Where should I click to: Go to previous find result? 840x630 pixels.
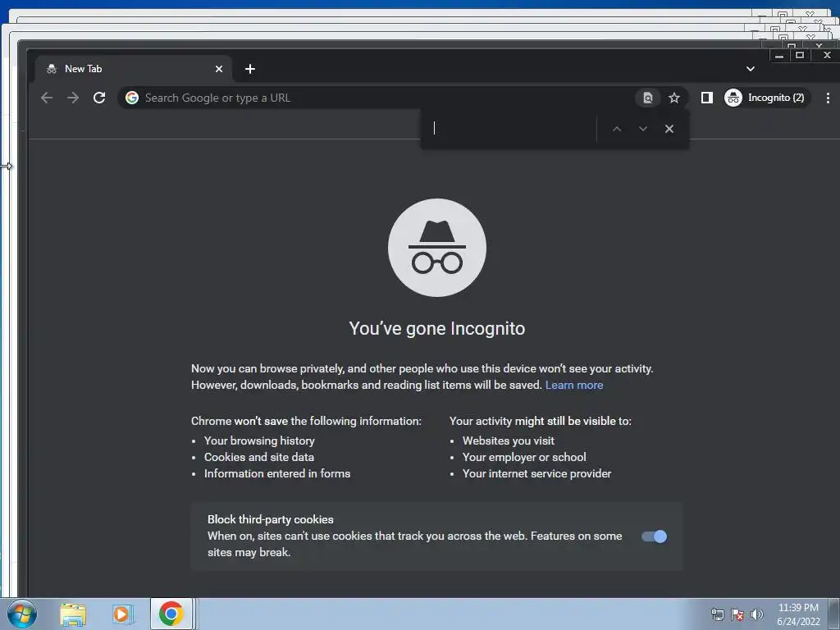[x=617, y=129]
